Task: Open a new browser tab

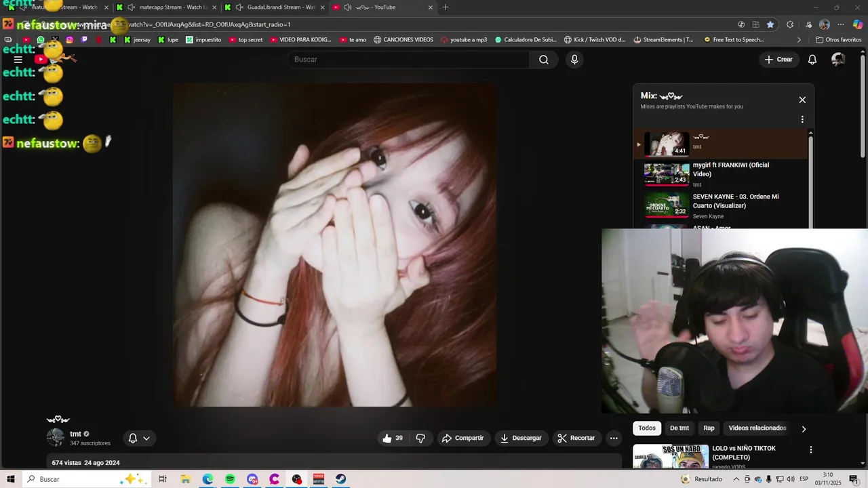Action: (x=446, y=7)
